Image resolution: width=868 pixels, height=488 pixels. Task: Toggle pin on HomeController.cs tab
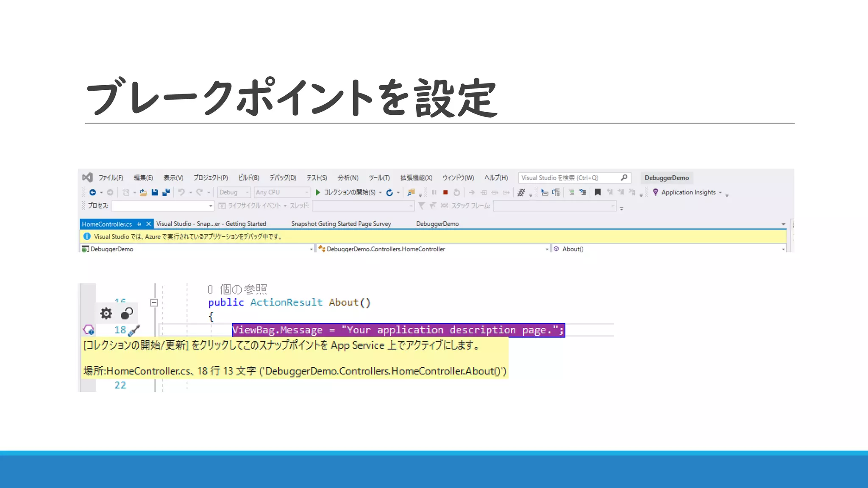[x=139, y=224]
